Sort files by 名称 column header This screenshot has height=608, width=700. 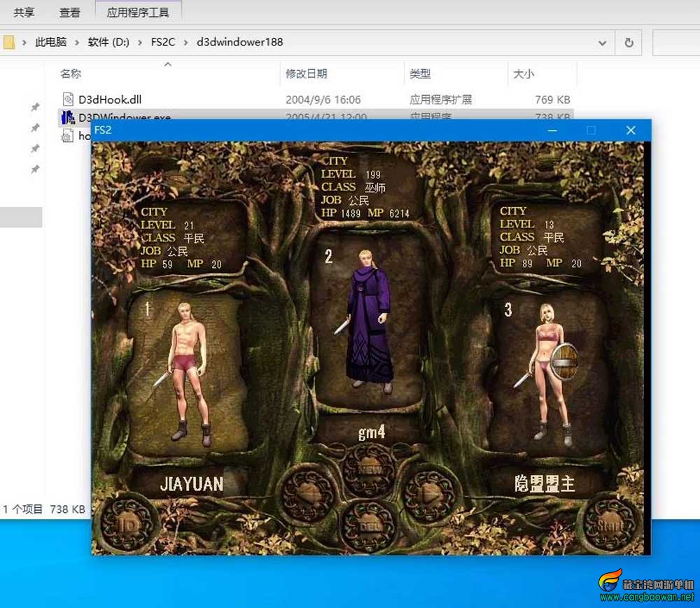pyautogui.click(x=71, y=73)
